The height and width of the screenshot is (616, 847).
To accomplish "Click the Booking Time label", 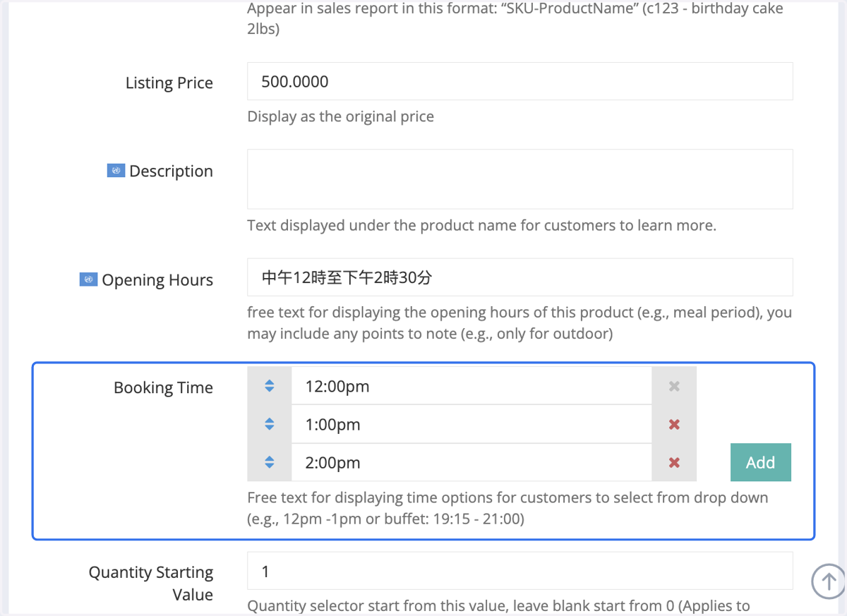I will point(163,387).
